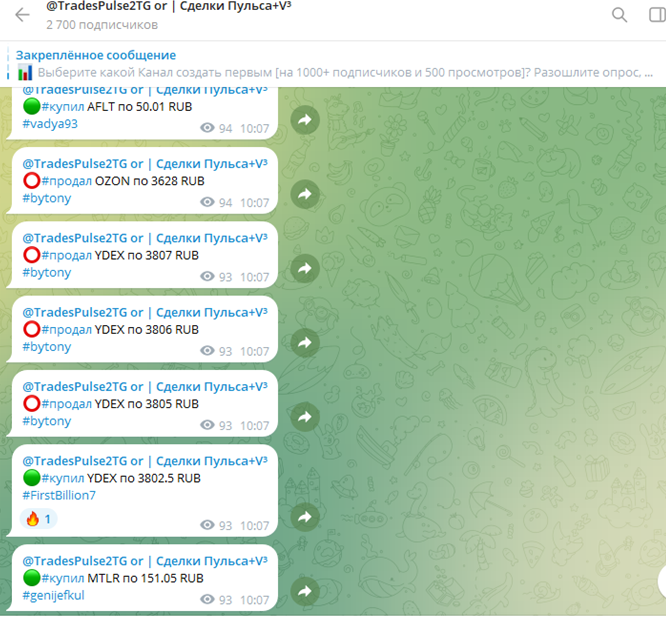Forward the YDEX 3802.5 RUB message
Screen dimensions: 666x618
[x=305, y=517]
